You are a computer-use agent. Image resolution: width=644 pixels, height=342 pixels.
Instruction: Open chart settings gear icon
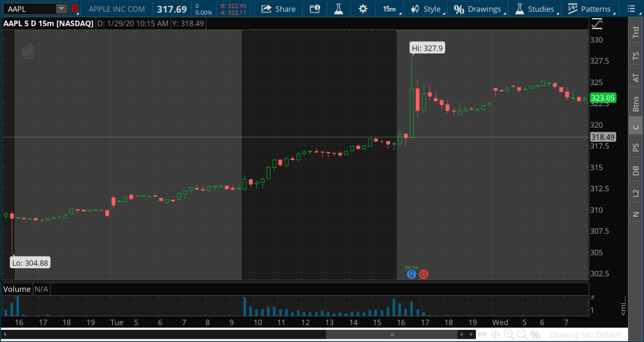[x=363, y=9]
